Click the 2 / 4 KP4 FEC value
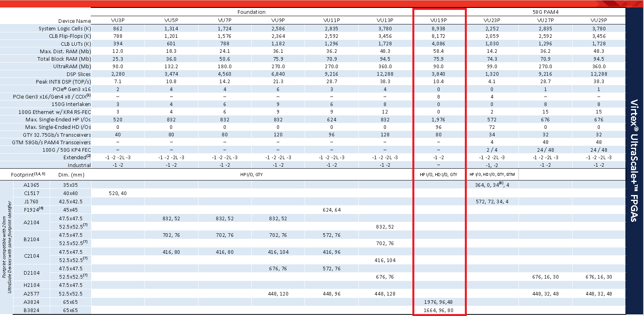The image size is (644, 316). (492, 150)
